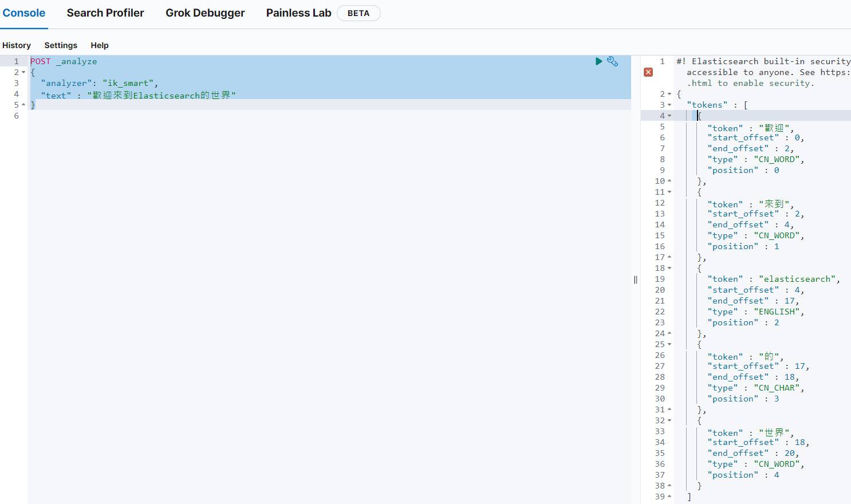Click the "tokens" key in output

[x=707, y=105]
